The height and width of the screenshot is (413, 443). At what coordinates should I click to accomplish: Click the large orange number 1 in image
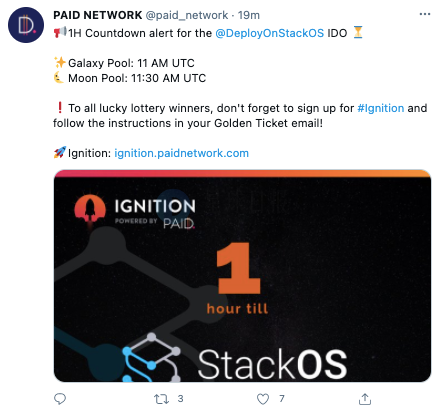[x=238, y=268]
